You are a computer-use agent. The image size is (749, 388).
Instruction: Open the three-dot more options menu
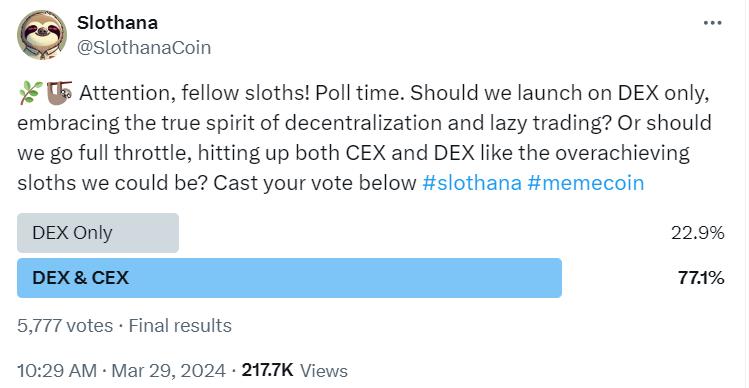(x=713, y=23)
